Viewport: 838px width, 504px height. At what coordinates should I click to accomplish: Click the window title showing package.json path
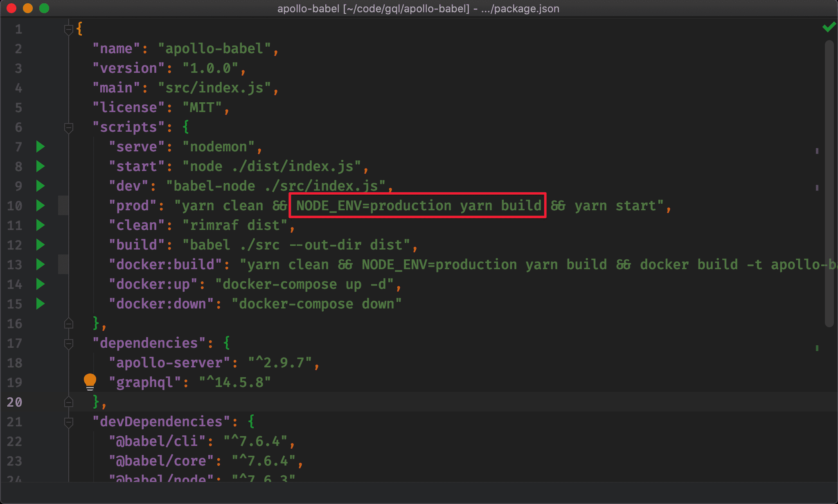pos(418,9)
